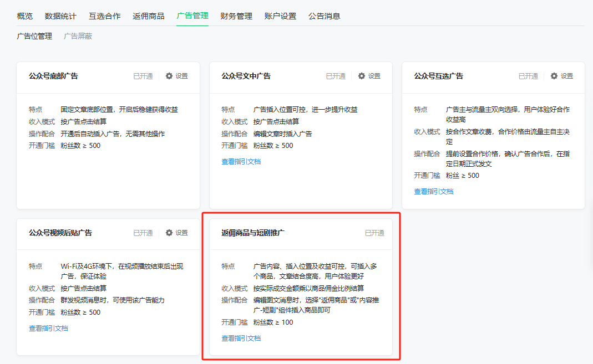
Task: Open 财务管理 tab
Action: [x=236, y=16]
